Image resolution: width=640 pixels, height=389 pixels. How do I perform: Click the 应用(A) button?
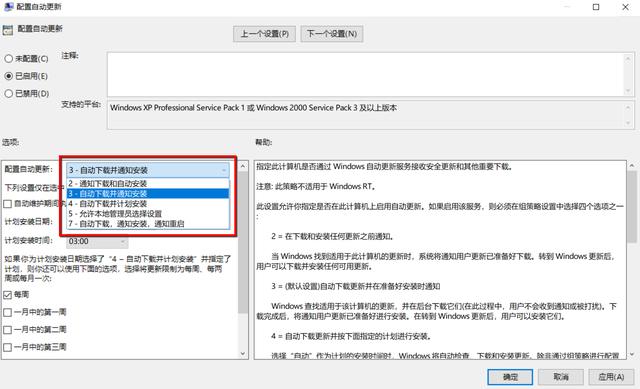pyautogui.click(x=611, y=377)
